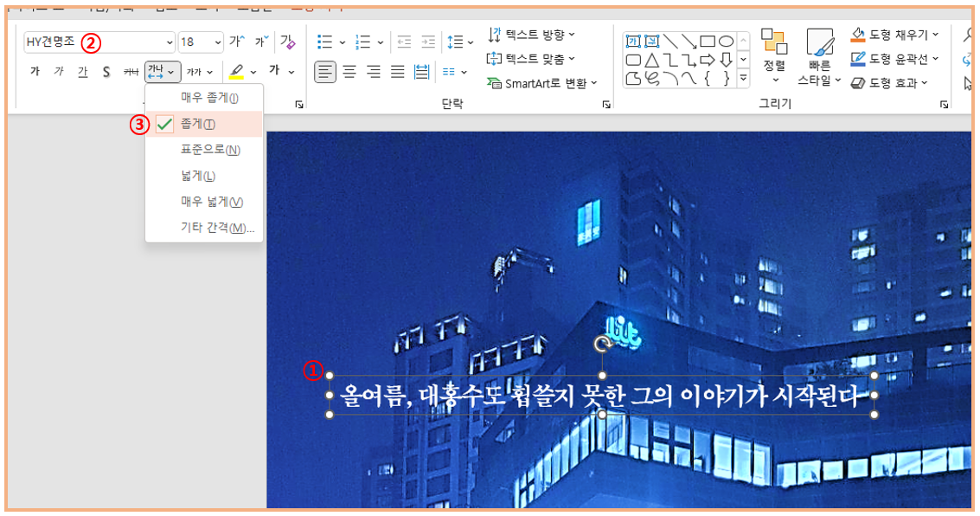The width and height of the screenshot is (980, 516).
Task: Justify the text
Action: [x=398, y=72]
